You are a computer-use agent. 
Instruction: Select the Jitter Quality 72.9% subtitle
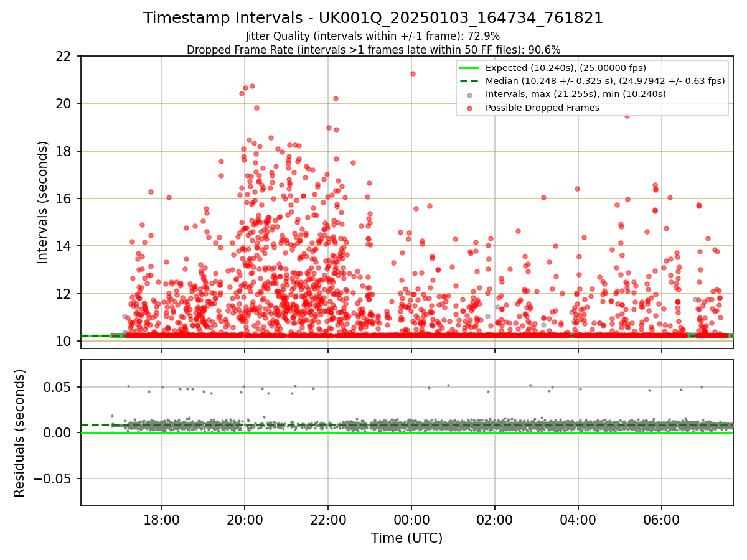click(x=373, y=36)
